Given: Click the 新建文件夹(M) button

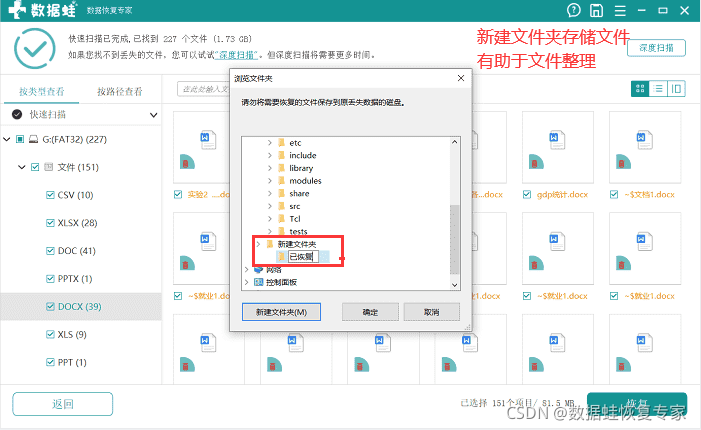Looking at the screenshot, I should 281,312.
